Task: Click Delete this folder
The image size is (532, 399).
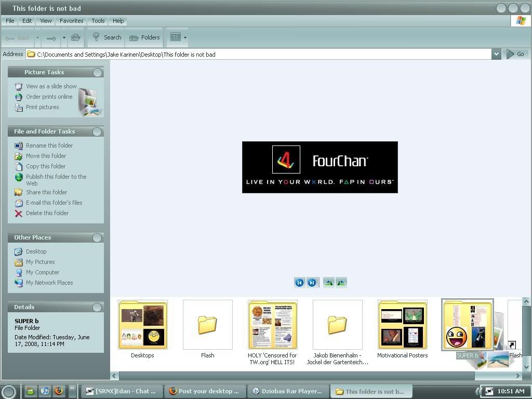Action: pos(47,213)
